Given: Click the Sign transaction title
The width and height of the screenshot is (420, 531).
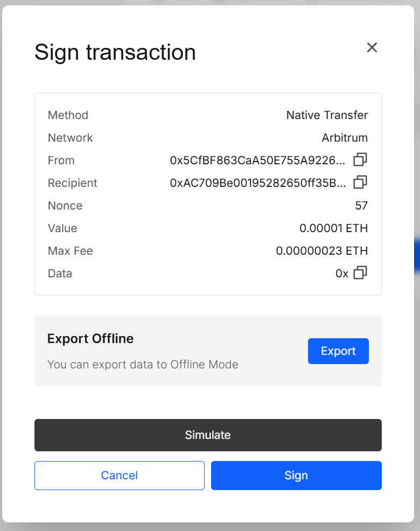Looking at the screenshot, I should tap(115, 52).
